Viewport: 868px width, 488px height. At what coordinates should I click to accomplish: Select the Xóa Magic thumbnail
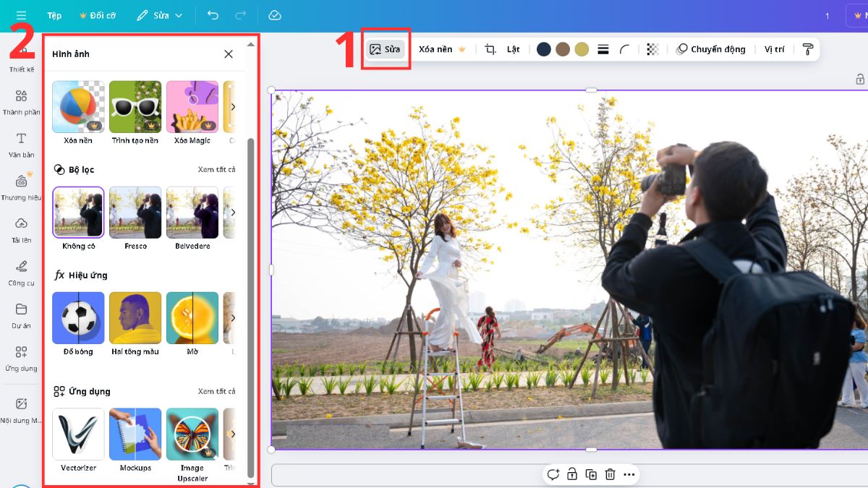pos(192,106)
